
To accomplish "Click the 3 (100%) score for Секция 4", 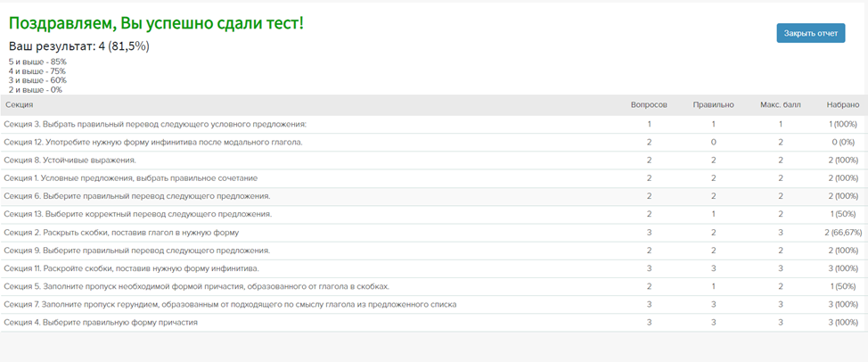I will click(843, 322).
